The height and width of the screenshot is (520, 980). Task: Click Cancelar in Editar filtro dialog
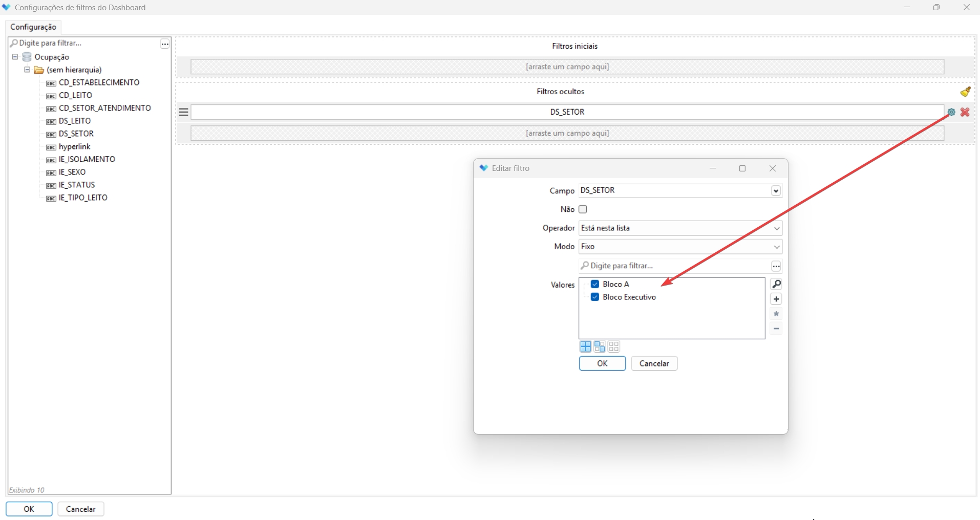pyautogui.click(x=654, y=363)
